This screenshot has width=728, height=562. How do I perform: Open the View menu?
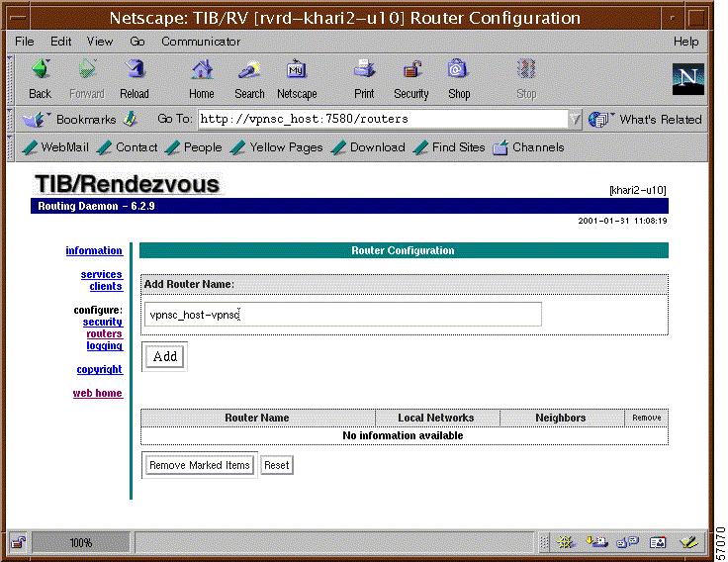point(99,42)
